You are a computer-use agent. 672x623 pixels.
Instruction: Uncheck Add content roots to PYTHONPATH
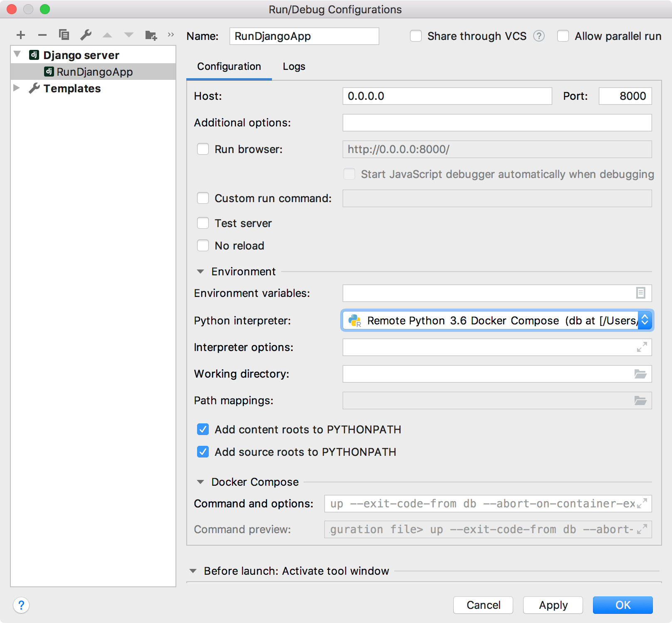pyautogui.click(x=203, y=430)
